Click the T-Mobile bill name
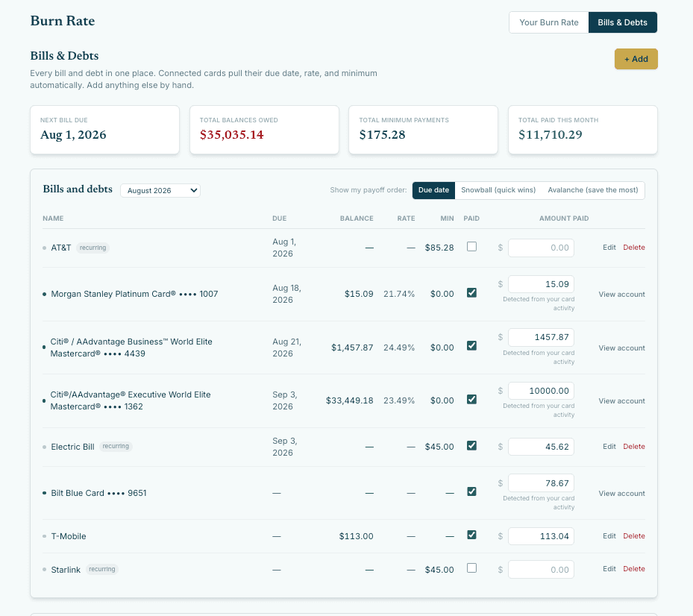Screen dimensions: 693x616 click(x=69, y=536)
